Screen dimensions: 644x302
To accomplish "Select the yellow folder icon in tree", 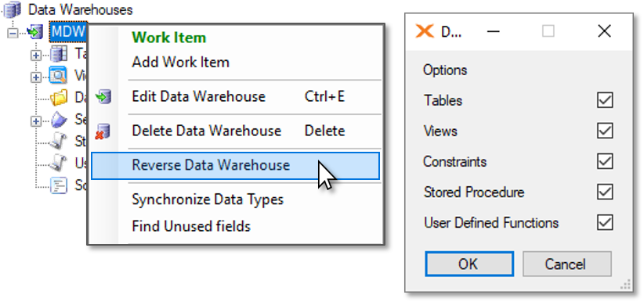I will pyautogui.click(x=58, y=98).
